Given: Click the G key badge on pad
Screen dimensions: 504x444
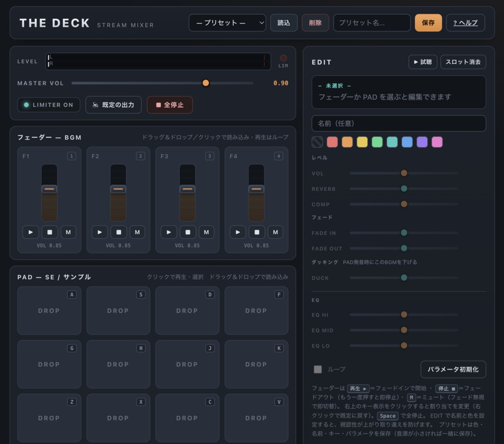Looking at the screenshot, I should click(72, 348).
